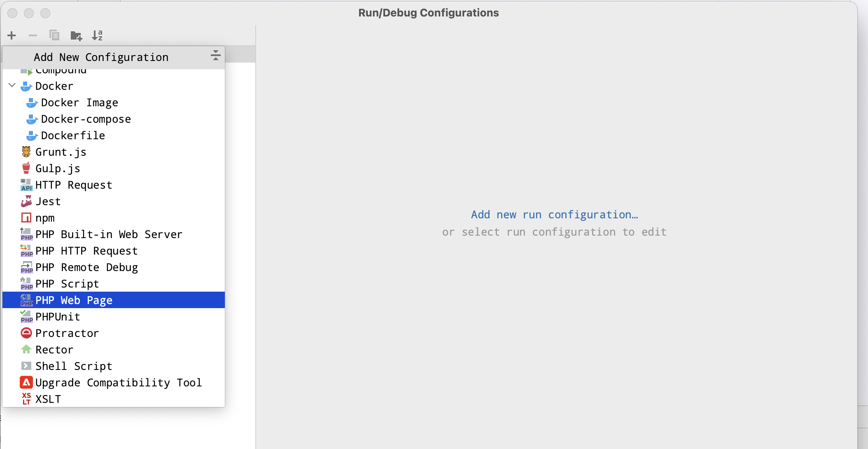Select the npm configuration type
Viewport: 868px width, 449px height.
point(45,217)
